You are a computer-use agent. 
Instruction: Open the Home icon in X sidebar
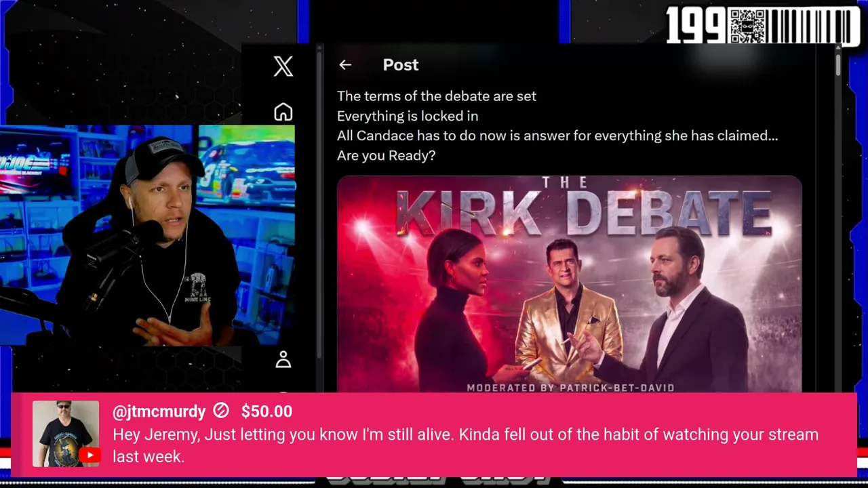click(283, 112)
